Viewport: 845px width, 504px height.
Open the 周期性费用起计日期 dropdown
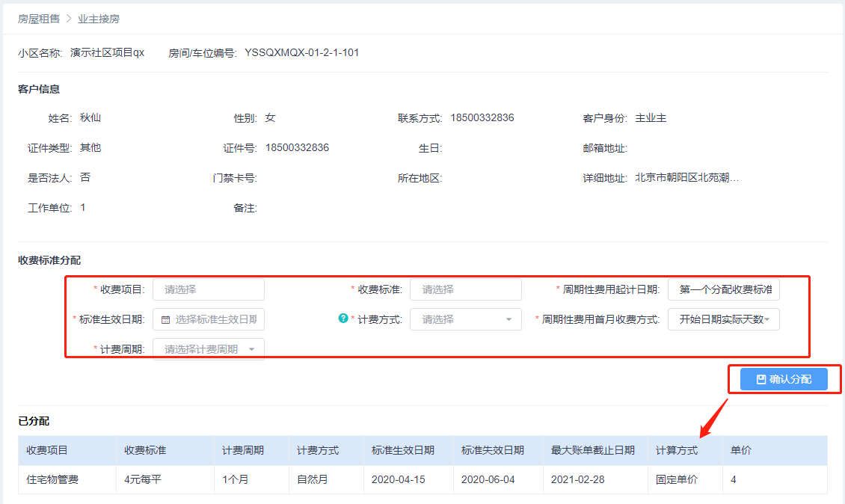tap(724, 289)
